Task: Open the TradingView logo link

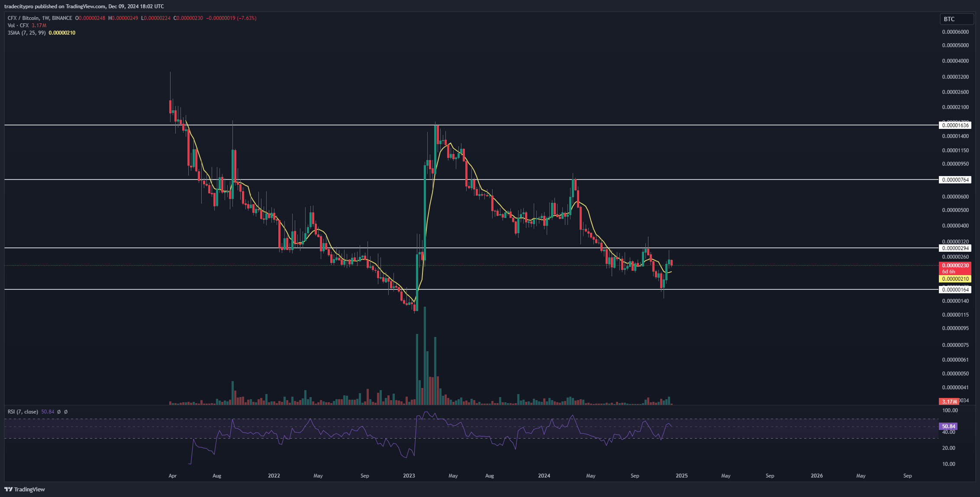Action: coord(25,489)
